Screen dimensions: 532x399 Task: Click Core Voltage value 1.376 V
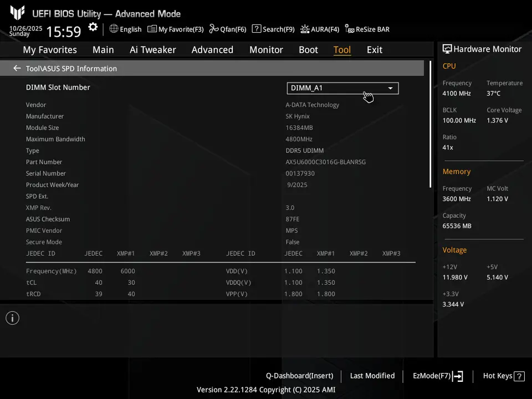click(x=498, y=120)
